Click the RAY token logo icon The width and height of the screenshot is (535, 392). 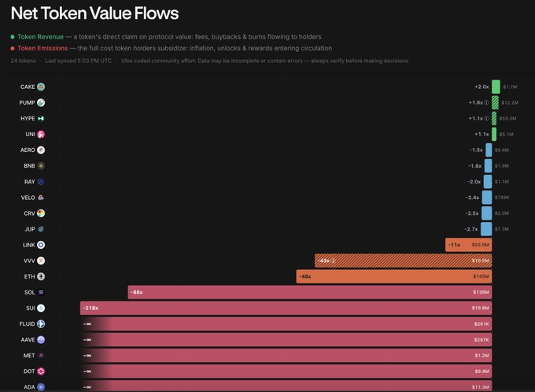pyautogui.click(x=41, y=182)
